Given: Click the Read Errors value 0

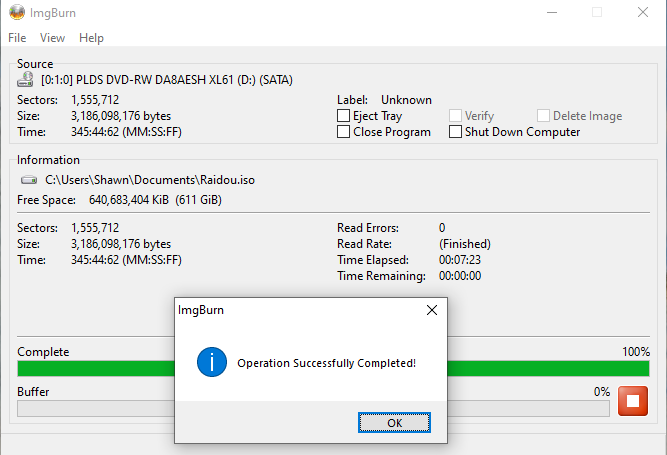Looking at the screenshot, I should 442,228.
